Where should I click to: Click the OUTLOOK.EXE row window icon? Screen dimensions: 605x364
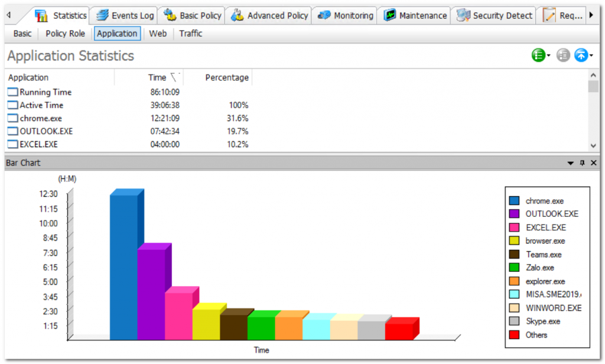tap(13, 131)
